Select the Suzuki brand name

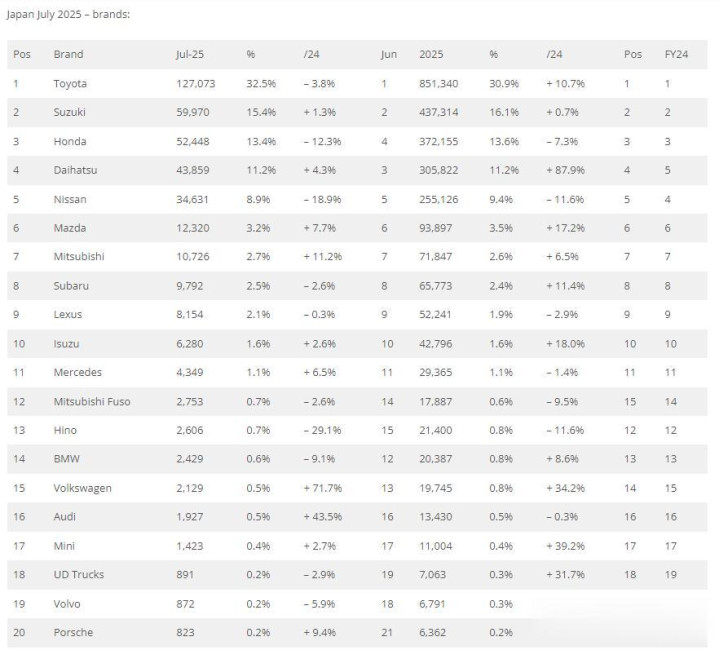click(x=69, y=112)
